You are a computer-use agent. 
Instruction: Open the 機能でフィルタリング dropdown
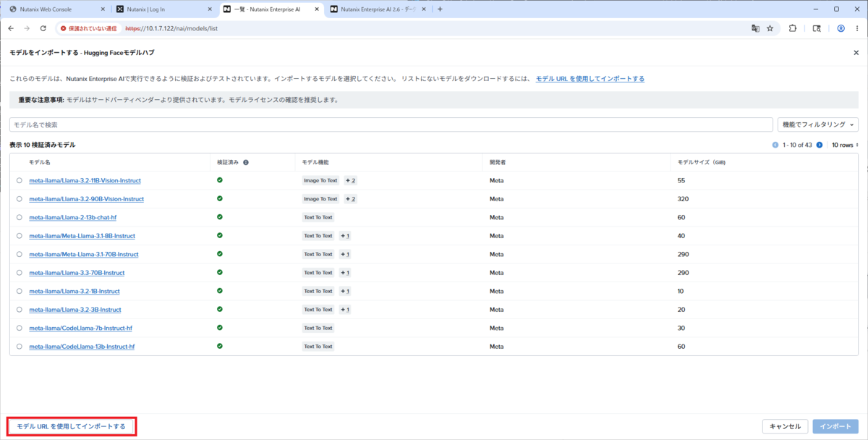(817, 124)
